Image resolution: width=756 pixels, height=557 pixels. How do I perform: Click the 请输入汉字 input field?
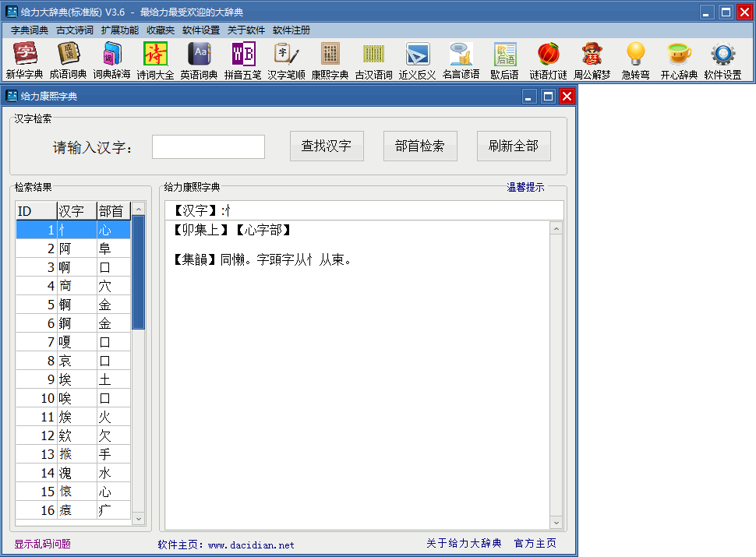tap(208, 146)
